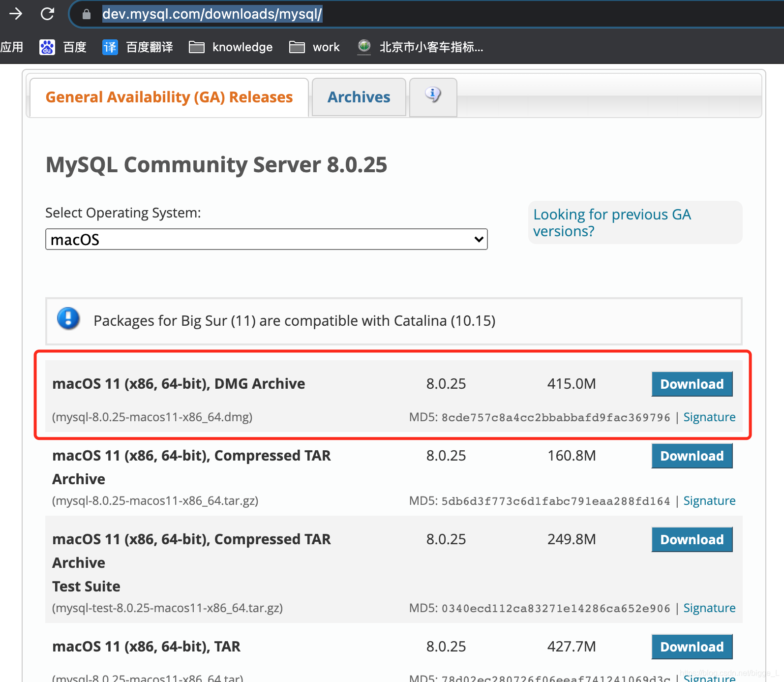Click 'macOS 11 (x86, 64-bit), TAR' title
Viewport: 784px width, 682px height.
click(x=146, y=647)
